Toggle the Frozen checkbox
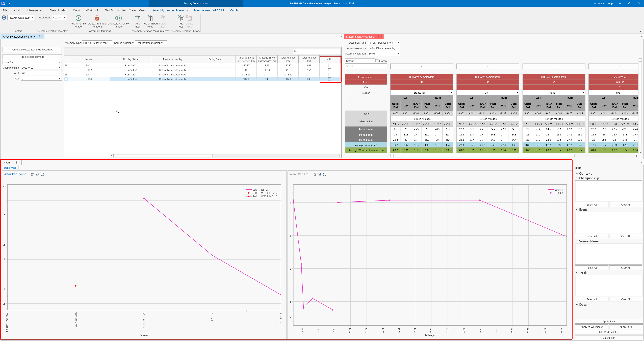Viewport: 644px width, 341px height. click(377, 61)
